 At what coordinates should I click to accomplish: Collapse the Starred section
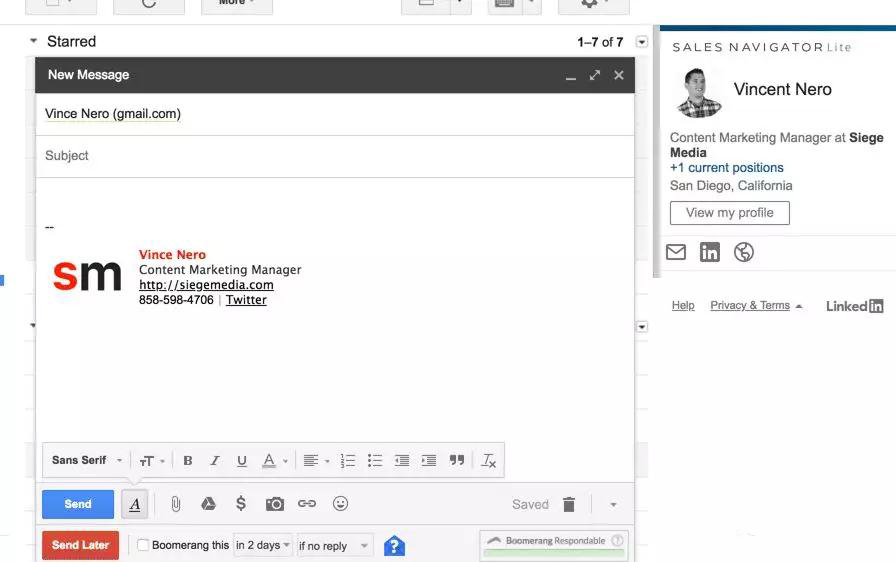click(33, 42)
